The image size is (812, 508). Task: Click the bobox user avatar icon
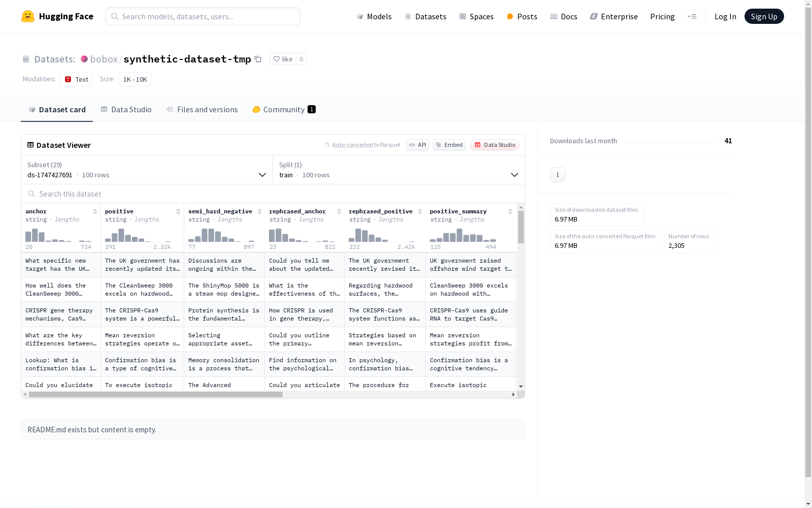(84, 59)
